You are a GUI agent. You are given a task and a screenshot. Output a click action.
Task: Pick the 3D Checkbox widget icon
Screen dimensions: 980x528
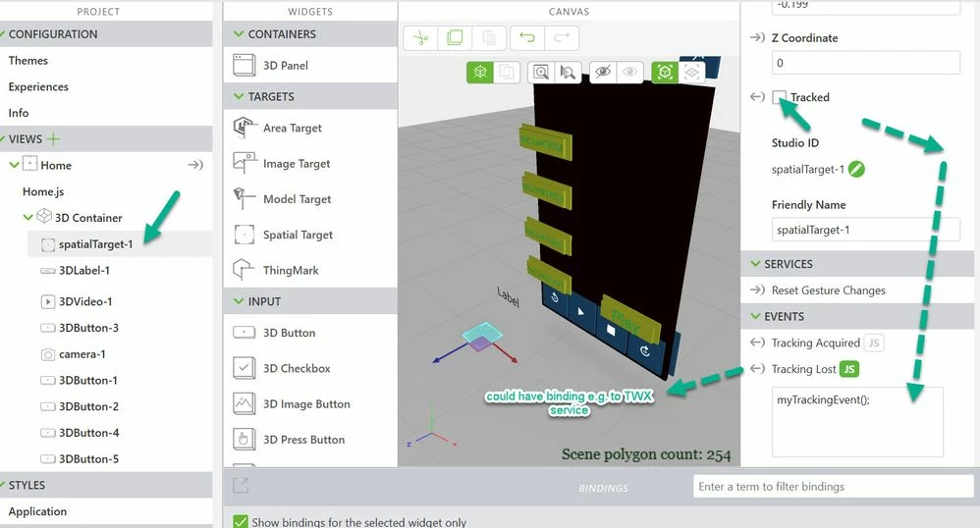tap(244, 368)
